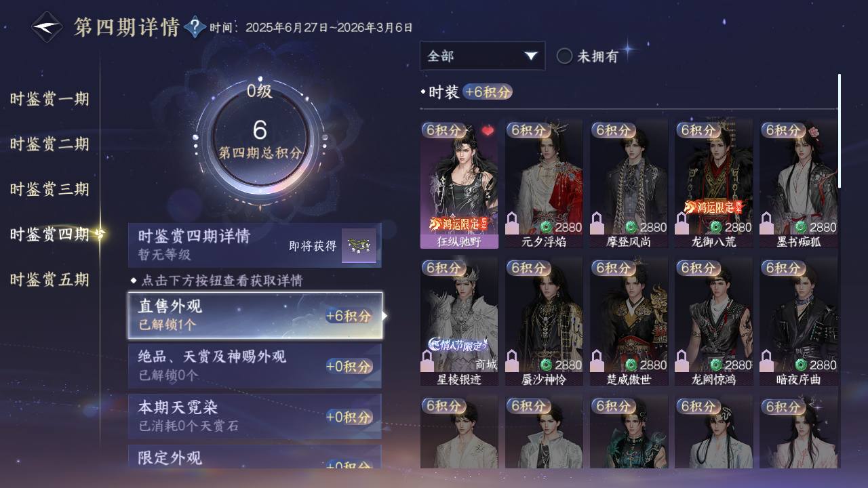Image resolution: width=868 pixels, height=488 pixels.
Task: Open the question mark help icon
Action: tap(195, 27)
